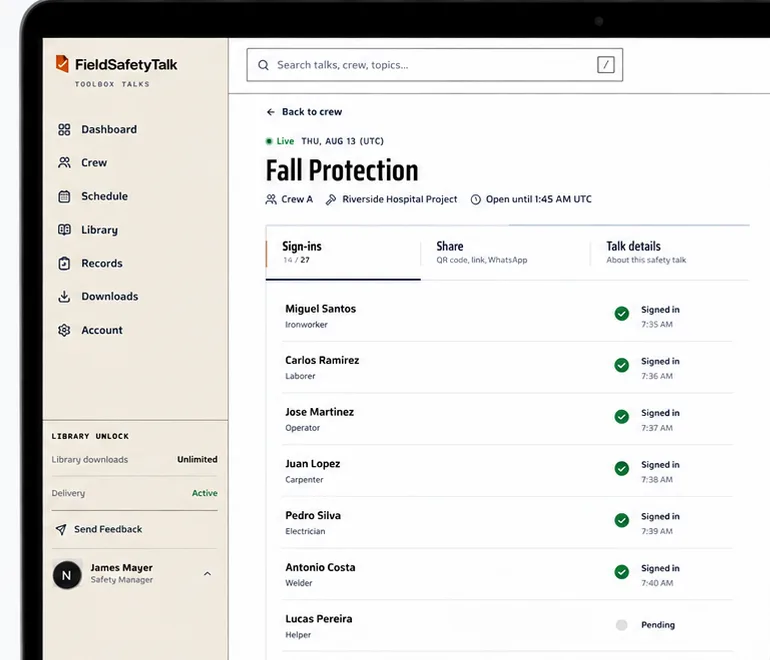
Task: Open the Crew page label
Action: tap(94, 163)
